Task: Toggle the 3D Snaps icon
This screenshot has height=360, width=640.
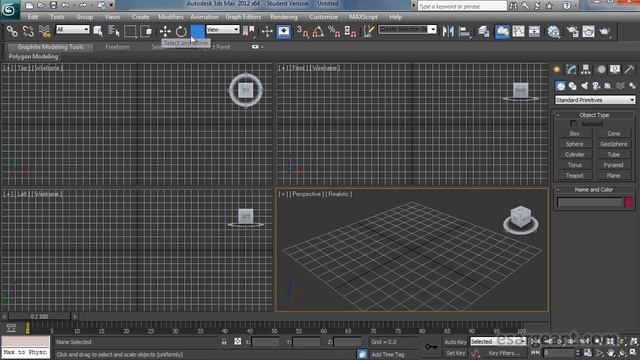Action: pyautogui.click(x=302, y=31)
